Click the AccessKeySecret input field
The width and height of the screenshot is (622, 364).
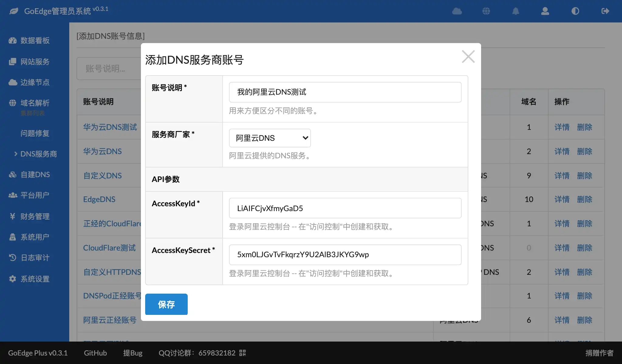click(x=345, y=255)
